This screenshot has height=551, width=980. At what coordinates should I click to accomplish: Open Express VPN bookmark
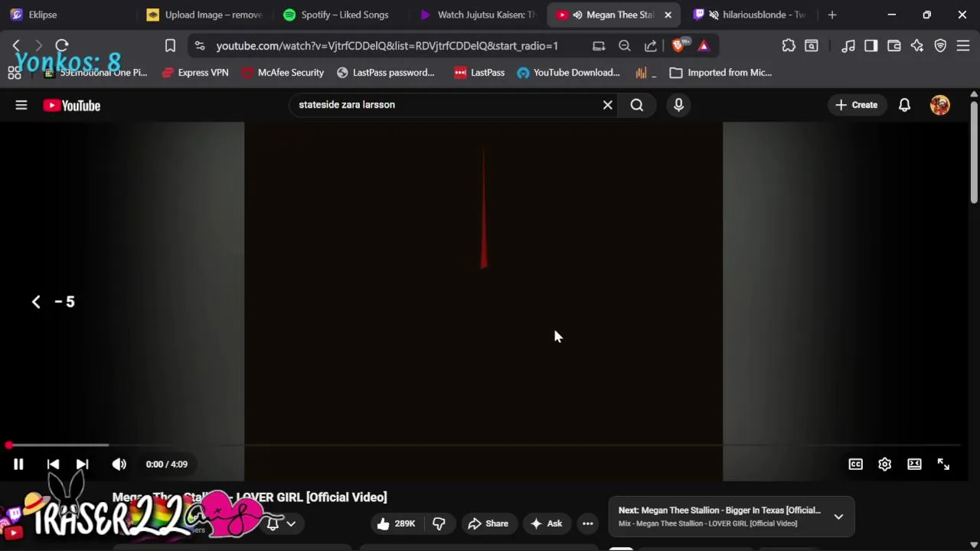(x=195, y=73)
